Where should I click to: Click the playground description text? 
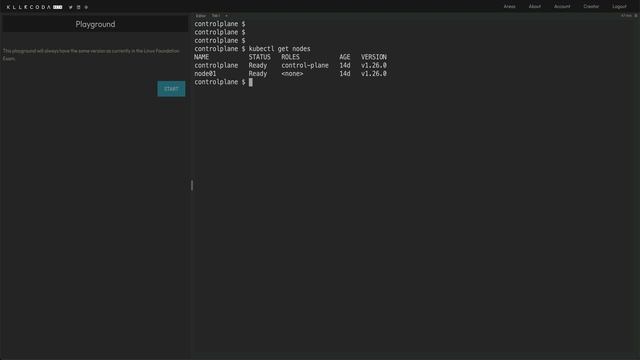point(91,55)
